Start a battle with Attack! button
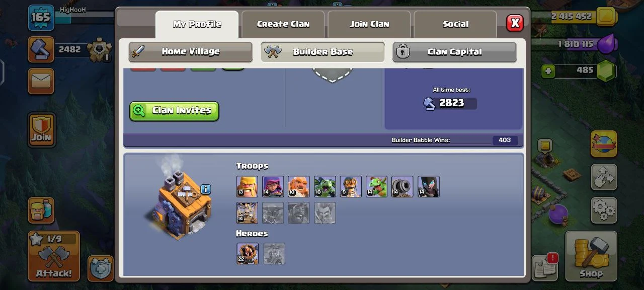 (x=54, y=256)
